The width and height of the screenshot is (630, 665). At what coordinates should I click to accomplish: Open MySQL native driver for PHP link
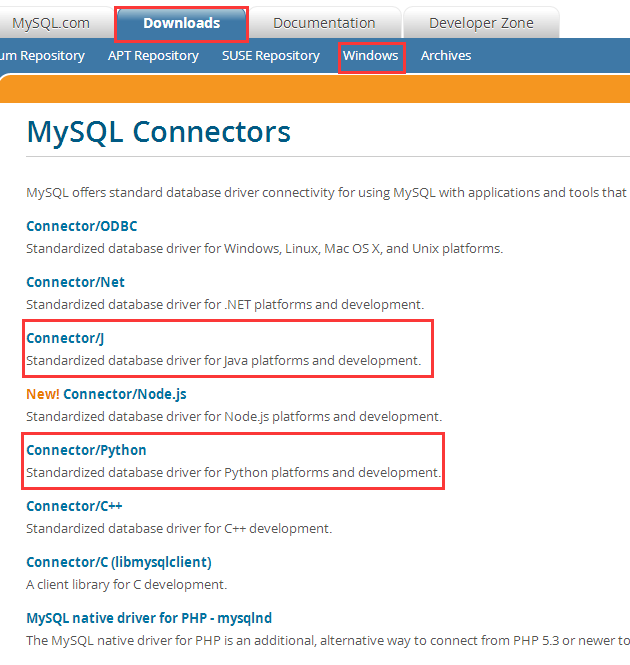(x=149, y=618)
